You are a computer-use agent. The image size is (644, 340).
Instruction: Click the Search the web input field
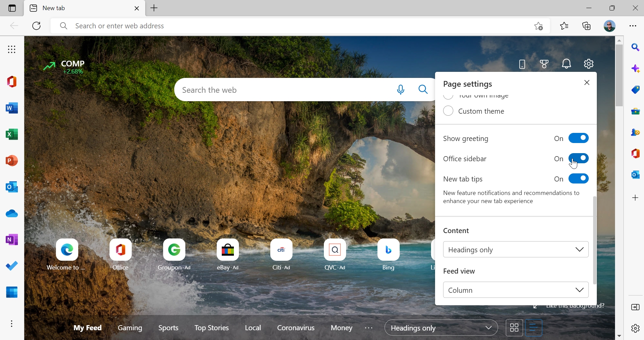283,90
